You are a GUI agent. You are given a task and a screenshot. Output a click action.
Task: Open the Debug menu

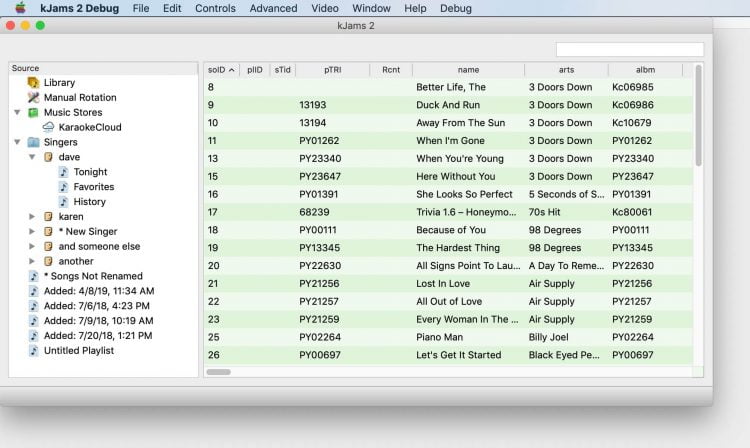(x=456, y=8)
